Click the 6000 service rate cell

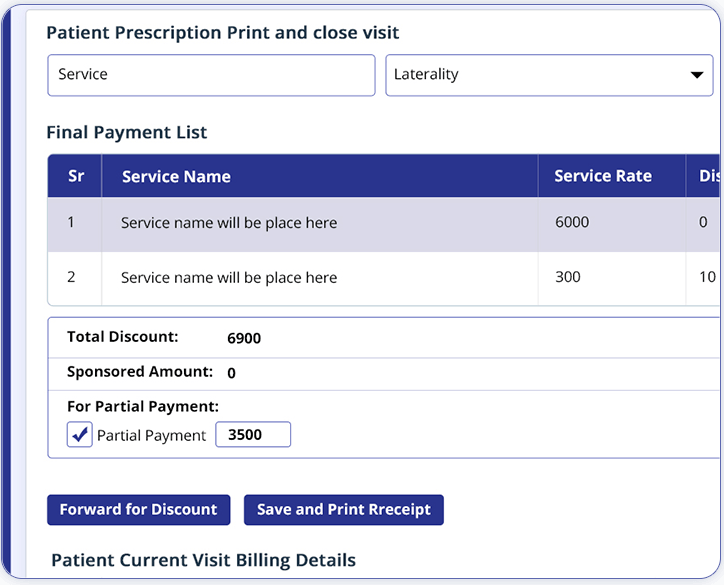pyautogui.click(x=572, y=223)
